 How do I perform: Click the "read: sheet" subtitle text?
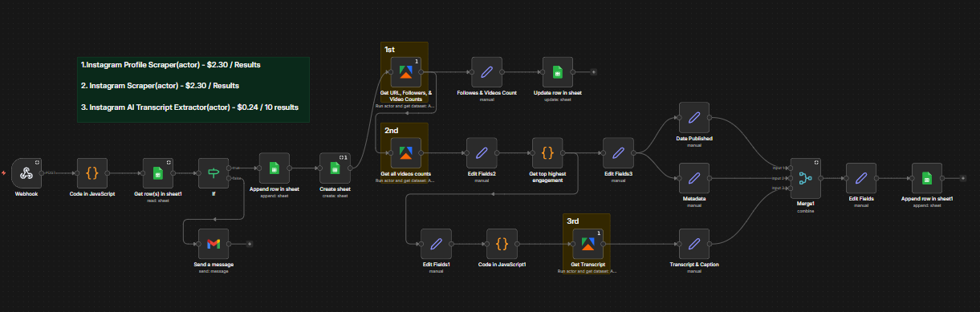158,201
